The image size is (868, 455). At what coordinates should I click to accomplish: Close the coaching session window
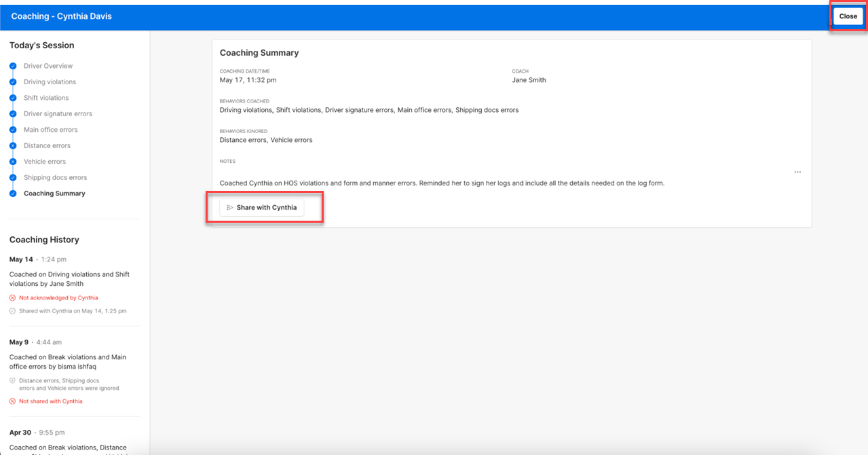click(848, 16)
